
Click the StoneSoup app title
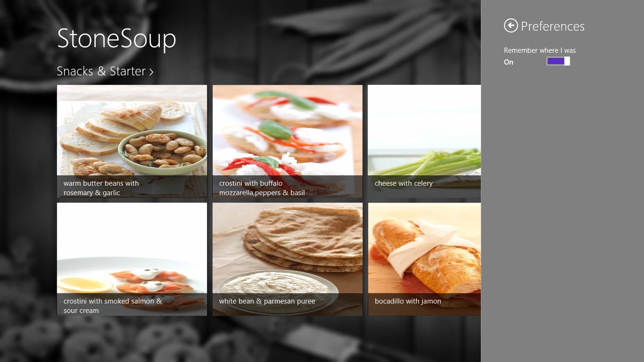click(x=116, y=39)
